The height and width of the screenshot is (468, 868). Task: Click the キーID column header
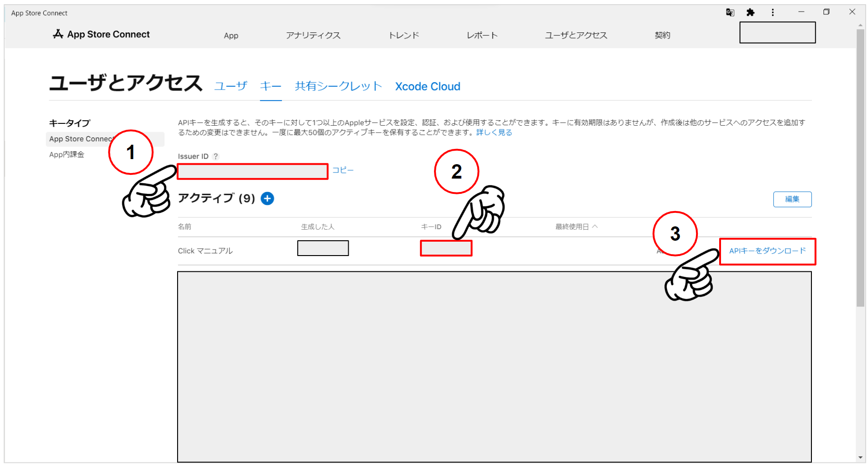431,226
